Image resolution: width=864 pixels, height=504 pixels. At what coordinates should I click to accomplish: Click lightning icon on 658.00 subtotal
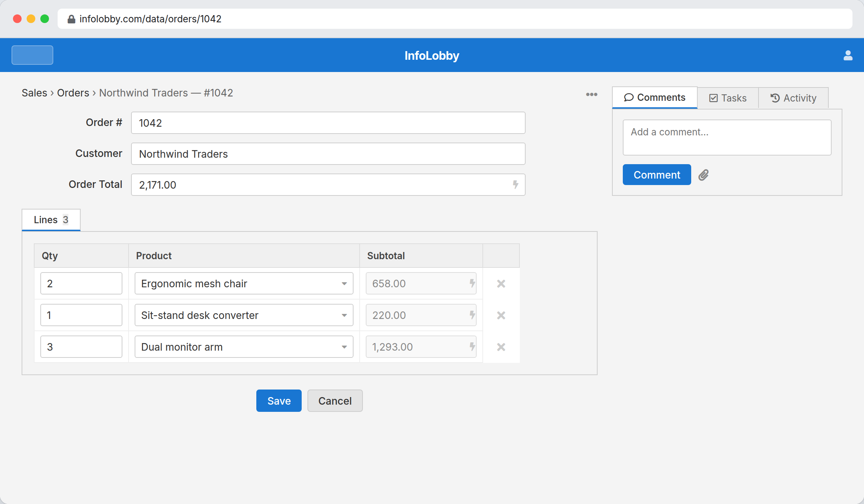[472, 283]
